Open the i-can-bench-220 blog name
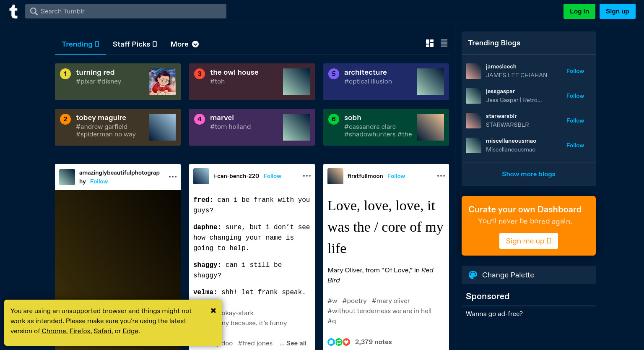Viewport: 644px width, 350px height. [x=236, y=176]
